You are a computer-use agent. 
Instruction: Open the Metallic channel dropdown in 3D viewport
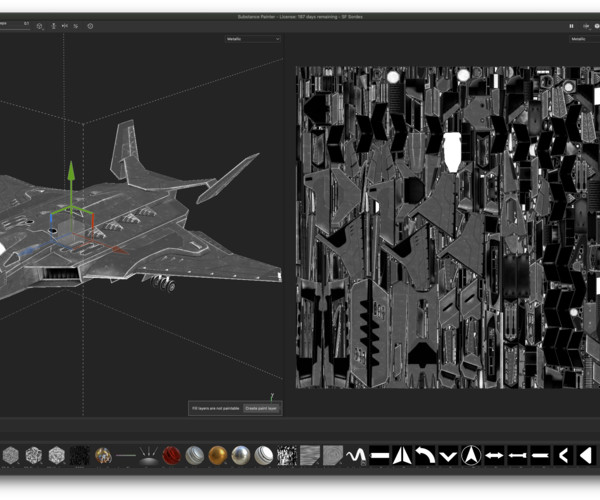[253, 39]
